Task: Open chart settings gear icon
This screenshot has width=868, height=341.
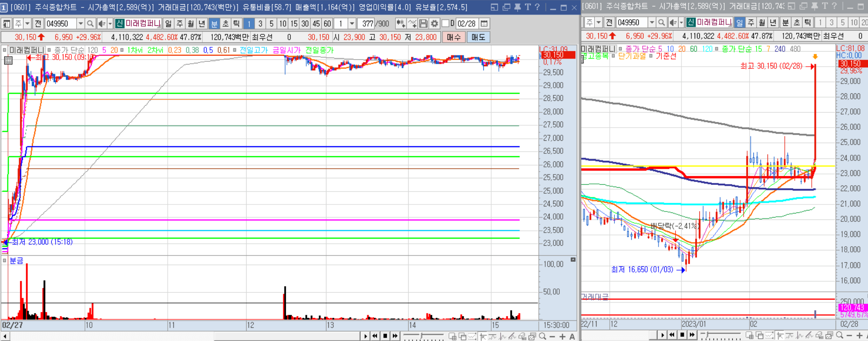Action: pyautogui.click(x=434, y=23)
